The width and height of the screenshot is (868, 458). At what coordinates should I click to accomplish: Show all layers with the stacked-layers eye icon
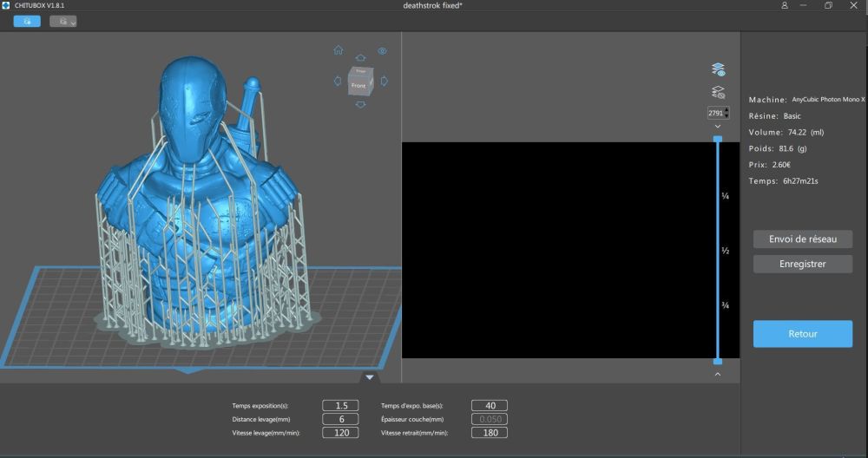click(x=718, y=69)
